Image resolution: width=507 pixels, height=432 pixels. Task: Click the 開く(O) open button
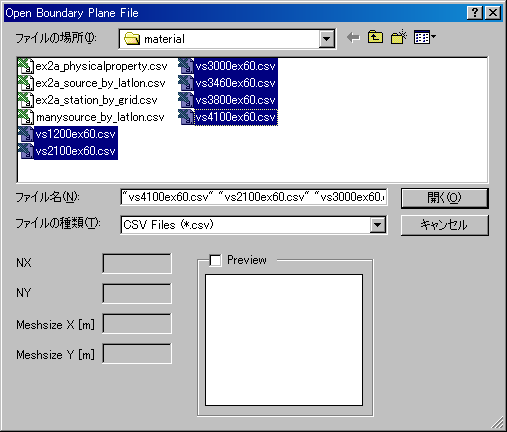[445, 198]
